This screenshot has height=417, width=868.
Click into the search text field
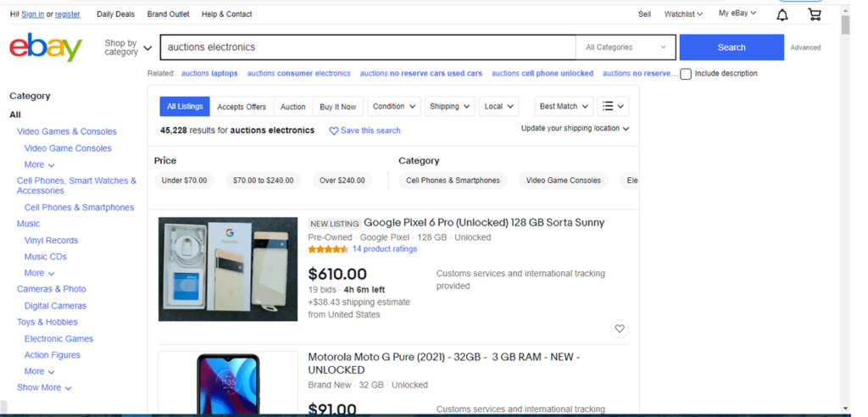coord(368,47)
